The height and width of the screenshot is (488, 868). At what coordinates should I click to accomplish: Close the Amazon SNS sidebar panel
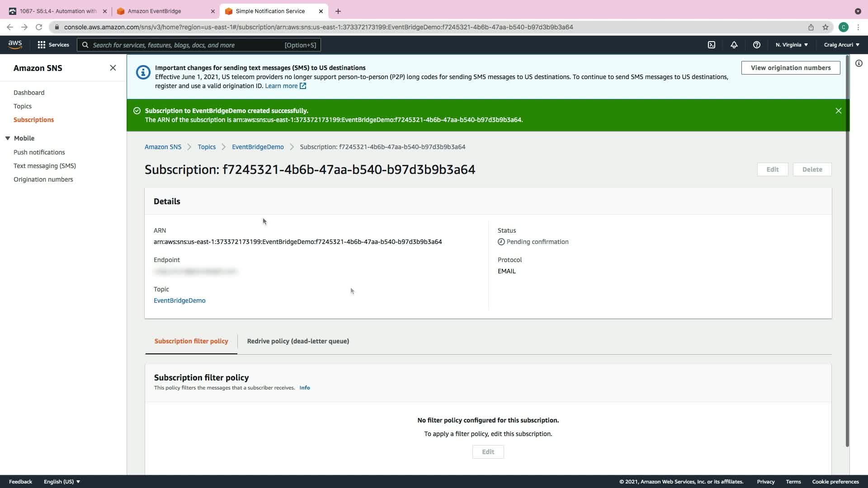113,68
